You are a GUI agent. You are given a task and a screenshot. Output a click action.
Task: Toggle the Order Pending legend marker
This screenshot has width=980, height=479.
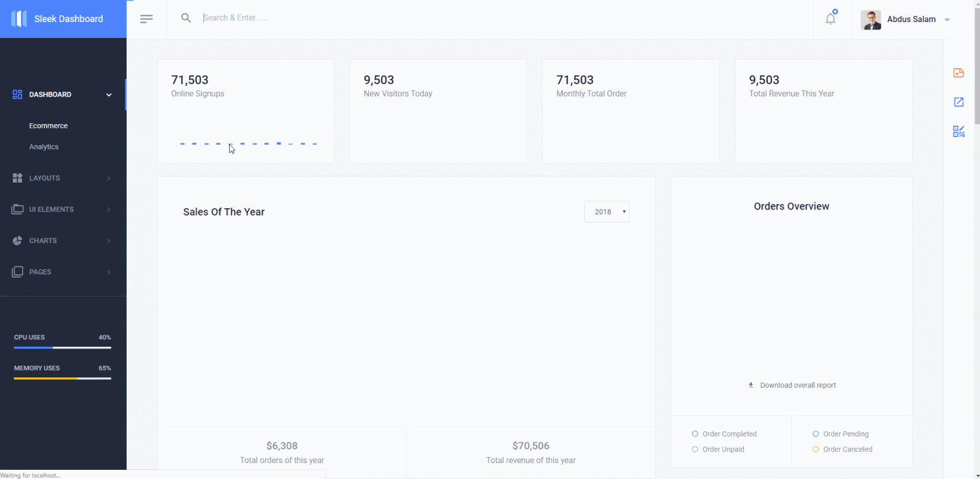click(x=816, y=434)
